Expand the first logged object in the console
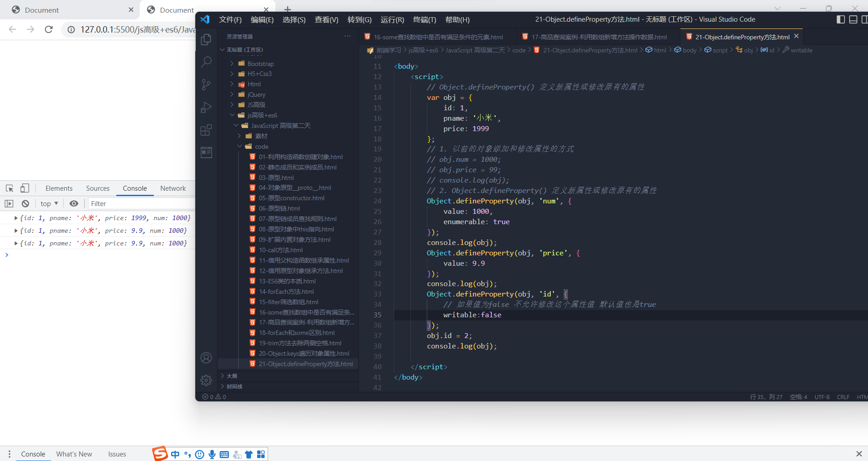Screen dimensions: 868x461 [x=16, y=218]
